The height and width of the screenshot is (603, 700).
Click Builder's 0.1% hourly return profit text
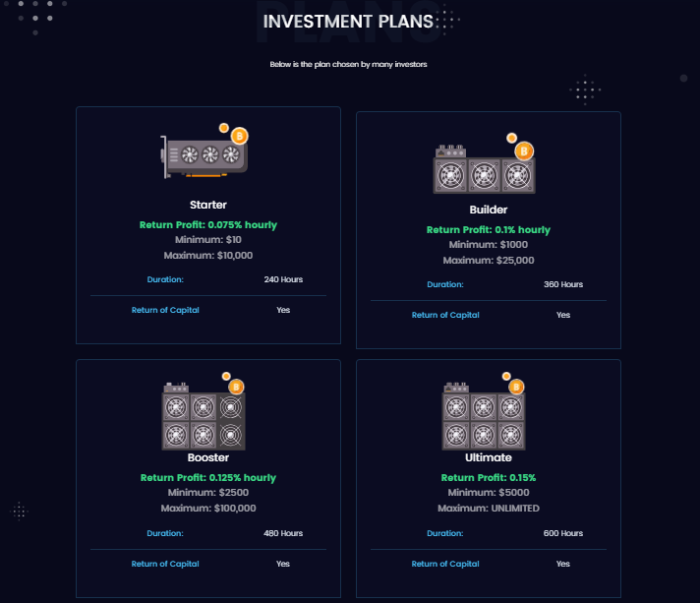click(489, 229)
